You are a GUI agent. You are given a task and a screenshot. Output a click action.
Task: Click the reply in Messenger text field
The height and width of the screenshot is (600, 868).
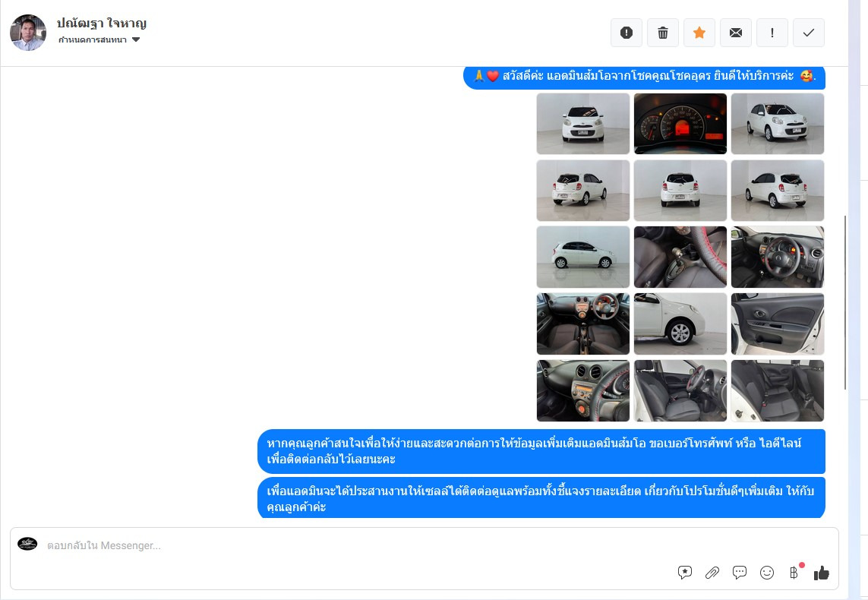(342, 545)
